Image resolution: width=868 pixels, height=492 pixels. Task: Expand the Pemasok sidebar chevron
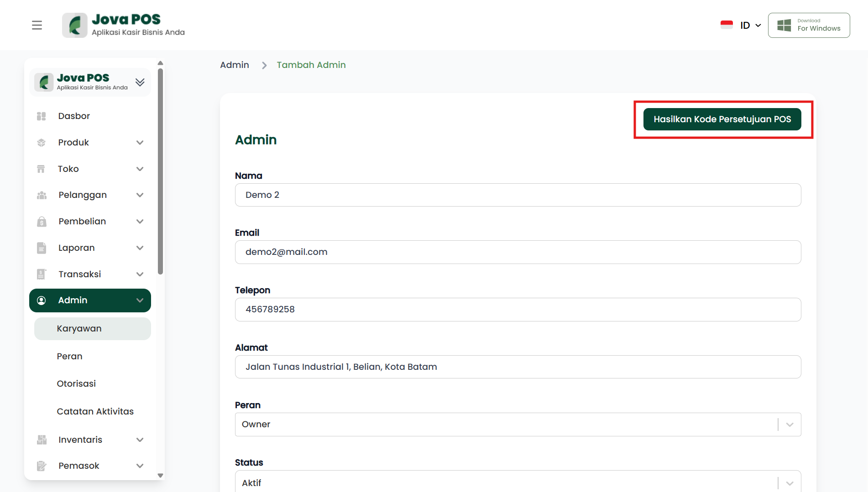140,466
